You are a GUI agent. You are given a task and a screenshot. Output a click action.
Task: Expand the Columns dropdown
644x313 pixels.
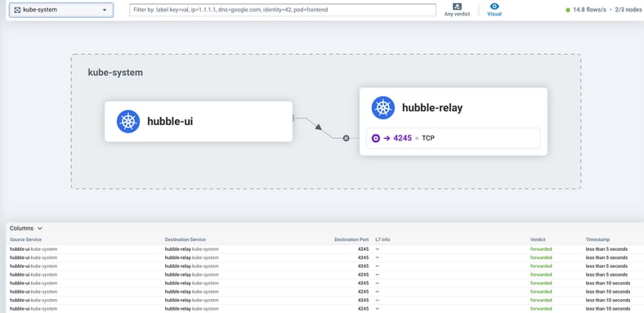(26, 228)
